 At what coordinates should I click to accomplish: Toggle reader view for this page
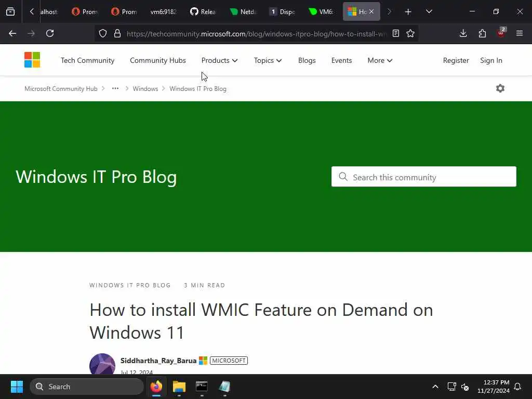click(395, 33)
